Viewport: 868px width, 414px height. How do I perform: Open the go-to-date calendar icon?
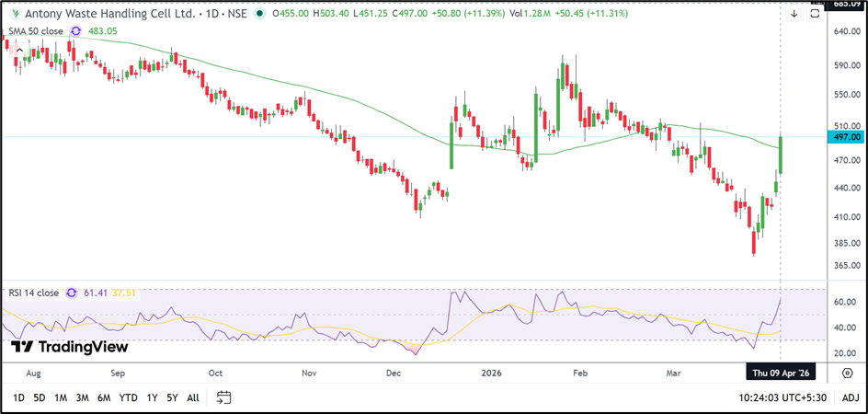pyautogui.click(x=223, y=397)
